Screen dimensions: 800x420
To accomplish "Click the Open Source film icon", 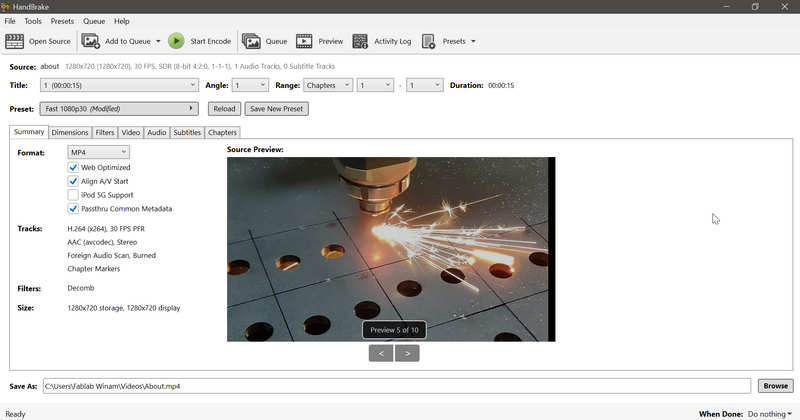I will 14,41.
